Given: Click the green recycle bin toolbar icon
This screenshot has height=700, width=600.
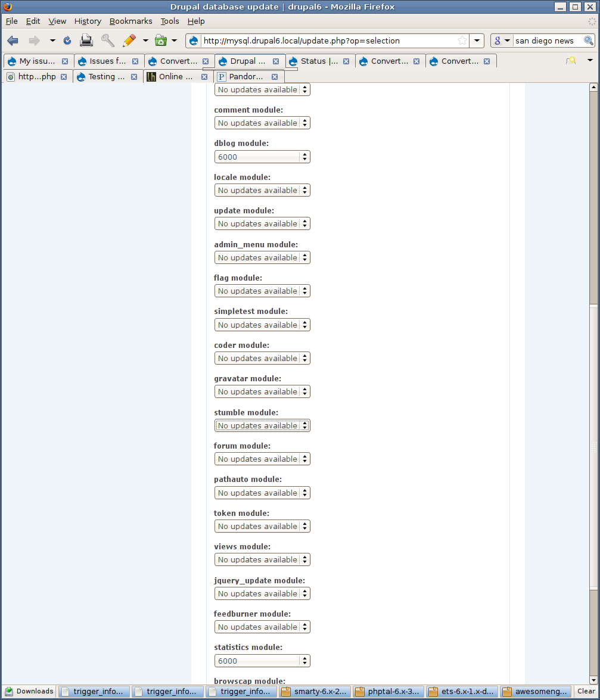Looking at the screenshot, I should (x=161, y=41).
